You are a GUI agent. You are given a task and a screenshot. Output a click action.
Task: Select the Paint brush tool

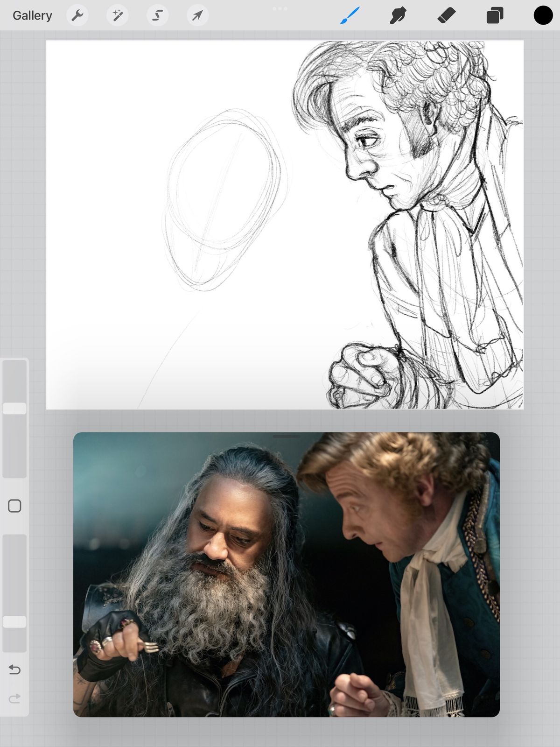tap(350, 15)
